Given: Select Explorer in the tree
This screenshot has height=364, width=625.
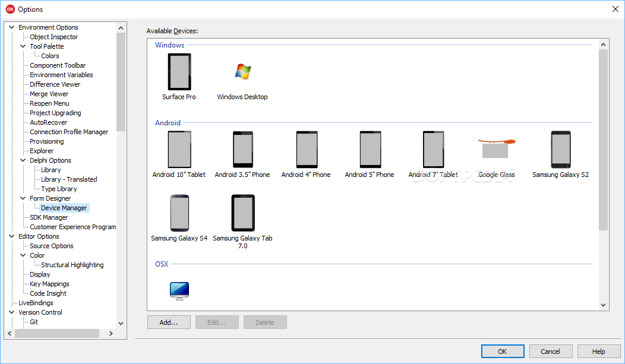Looking at the screenshot, I should 42,151.
